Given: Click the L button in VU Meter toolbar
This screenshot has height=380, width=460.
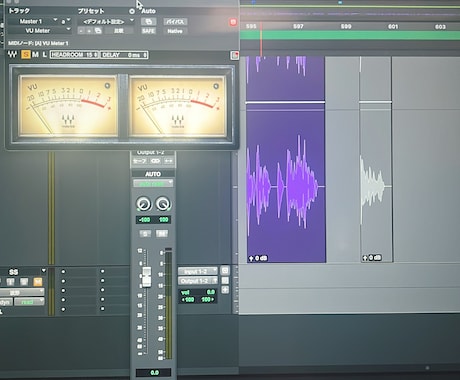Looking at the screenshot, I should (44, 54).
